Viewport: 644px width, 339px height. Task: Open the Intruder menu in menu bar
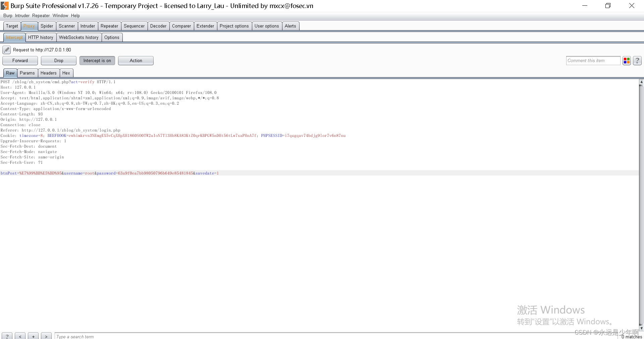point(22,16)
